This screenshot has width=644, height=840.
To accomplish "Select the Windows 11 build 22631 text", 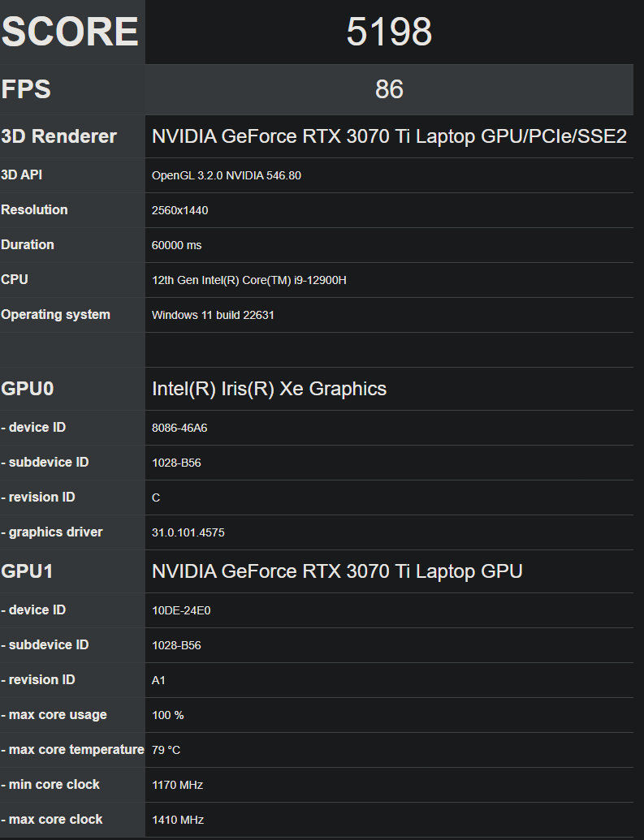I will [213, 315].
